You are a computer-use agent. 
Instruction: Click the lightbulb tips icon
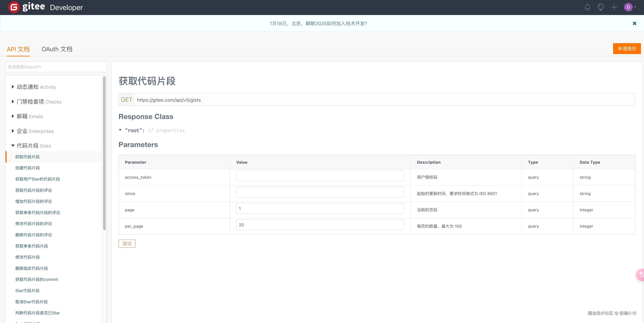(x=600, y=7)
